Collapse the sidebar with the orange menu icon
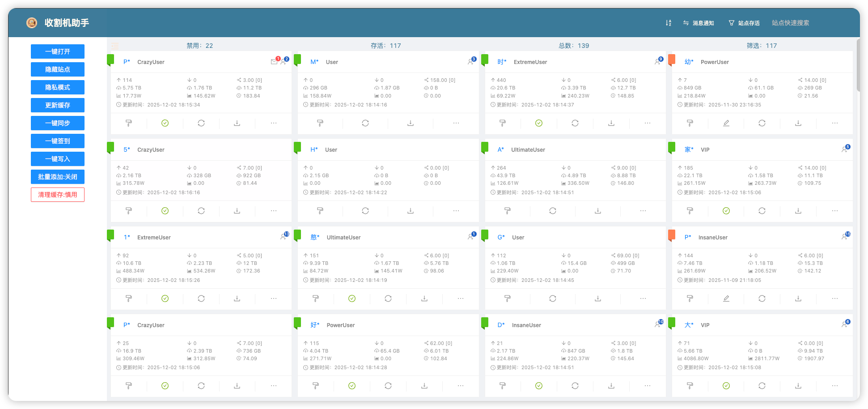Screen dimensions: 868x409 pyautogui.click(x=115, y=46)
